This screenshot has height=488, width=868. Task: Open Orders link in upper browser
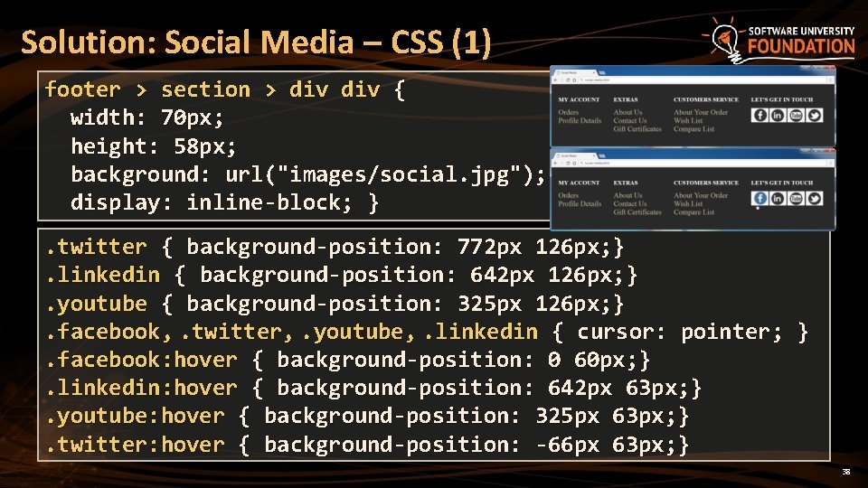(569, 112)
